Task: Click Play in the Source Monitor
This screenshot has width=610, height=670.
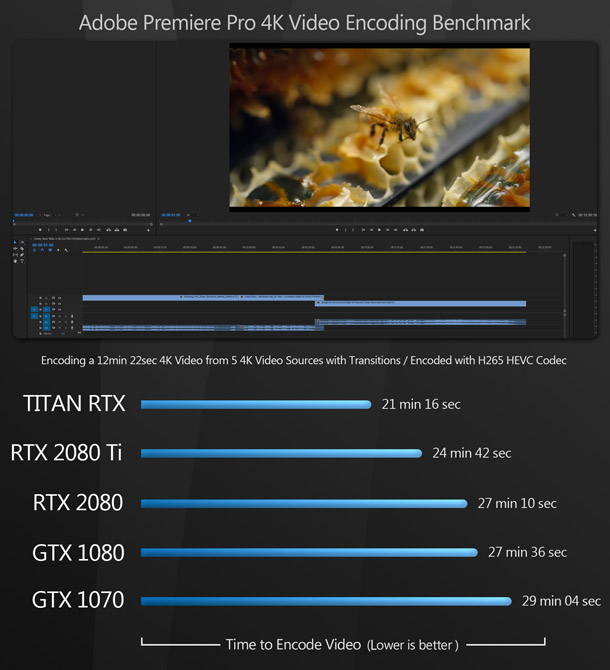Action: coord(83,229)
